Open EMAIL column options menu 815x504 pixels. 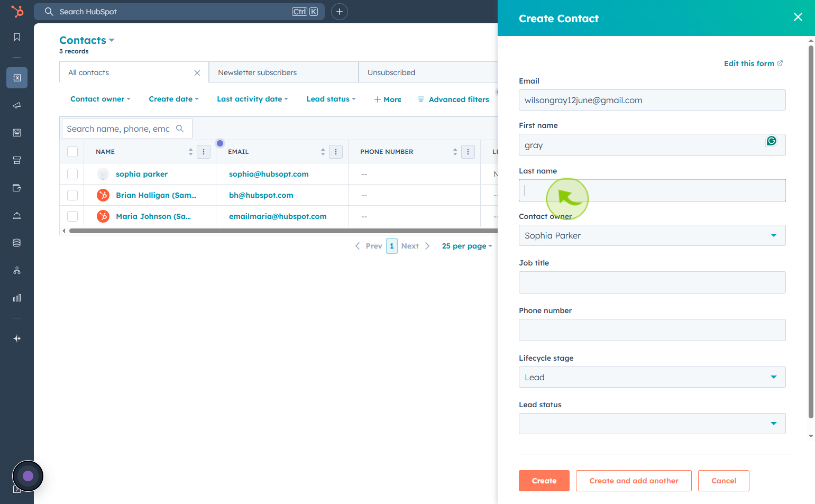pos(336,152)
